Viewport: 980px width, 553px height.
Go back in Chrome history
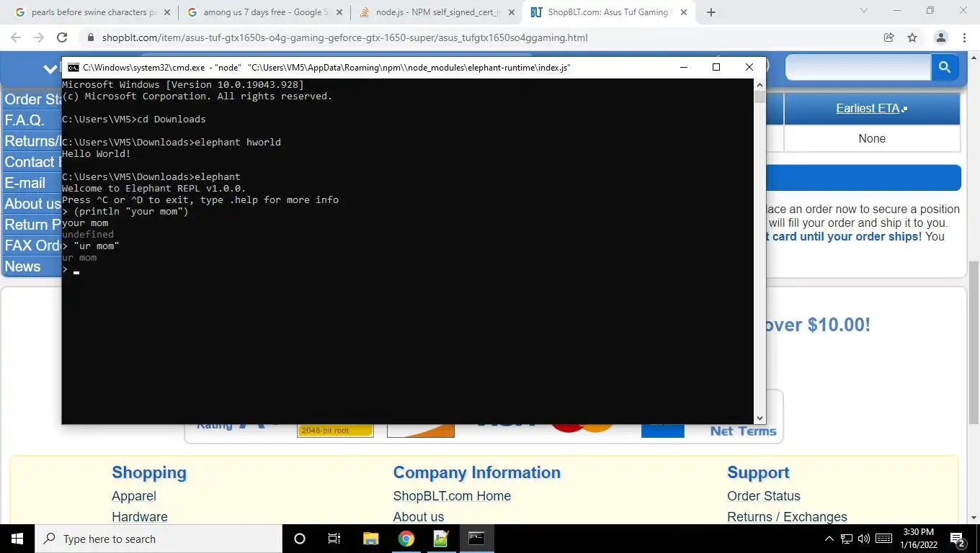click(16, 37)
